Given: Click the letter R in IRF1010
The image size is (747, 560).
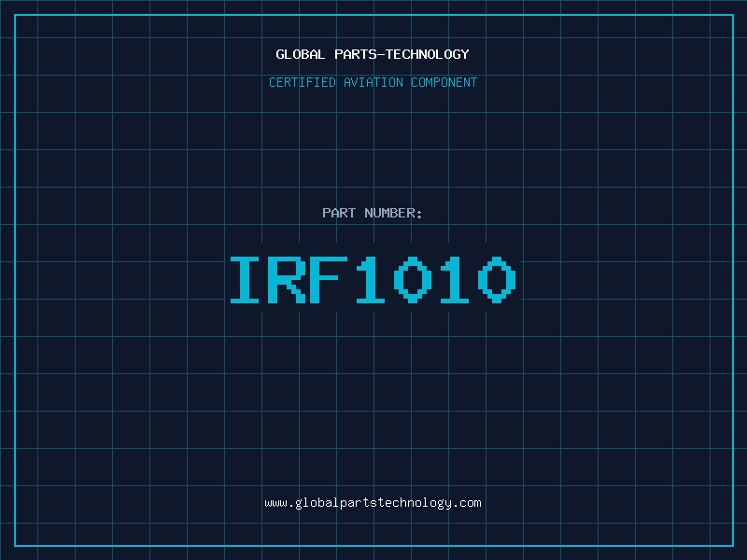Looking at the screenshot, I should [x=289, y=280].
